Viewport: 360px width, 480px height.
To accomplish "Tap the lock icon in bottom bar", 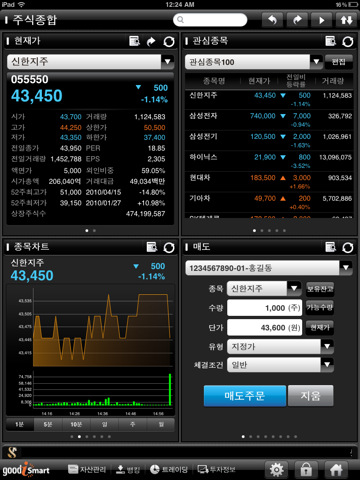I will pos(306,470).
